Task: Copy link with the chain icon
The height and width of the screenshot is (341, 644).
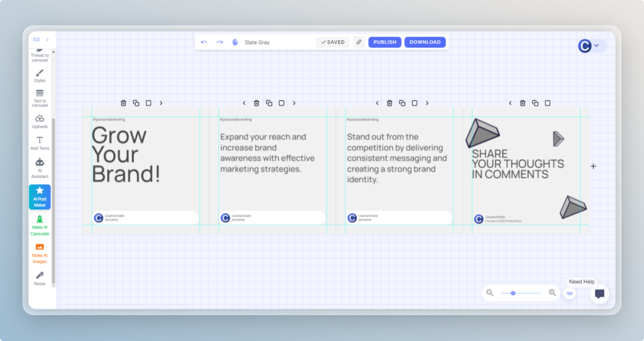Action: pos(358,42)
